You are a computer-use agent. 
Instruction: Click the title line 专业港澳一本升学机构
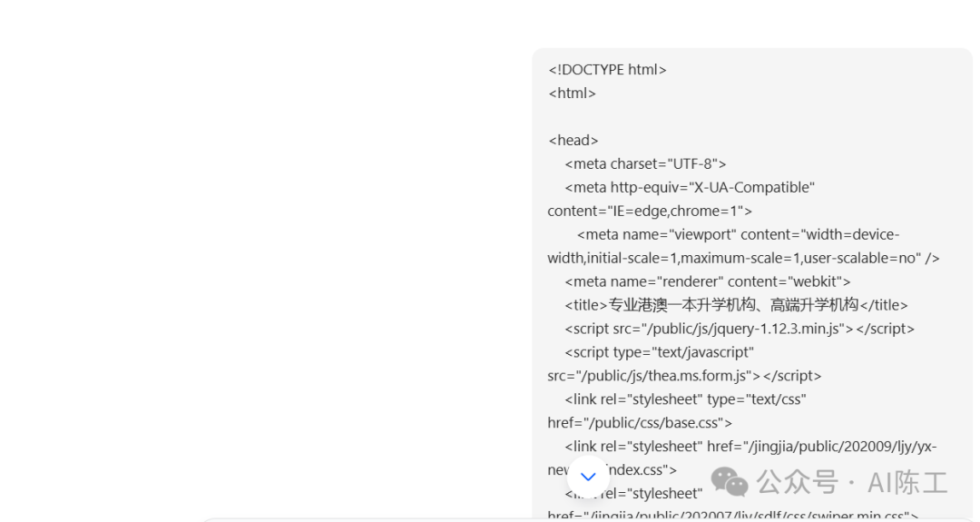tap(736, 306)
